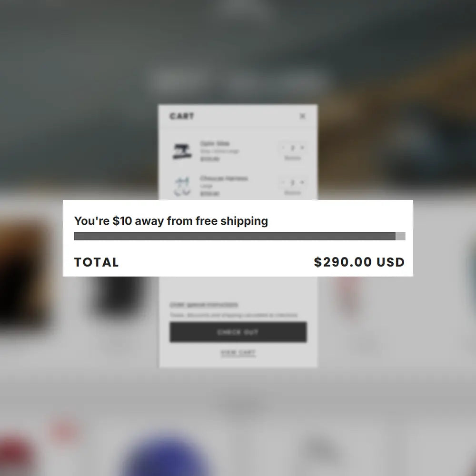Viewport: 476px width, 476px height.
Task: Click the $290.00 USD total amount
Action: [x=359, y=262]
